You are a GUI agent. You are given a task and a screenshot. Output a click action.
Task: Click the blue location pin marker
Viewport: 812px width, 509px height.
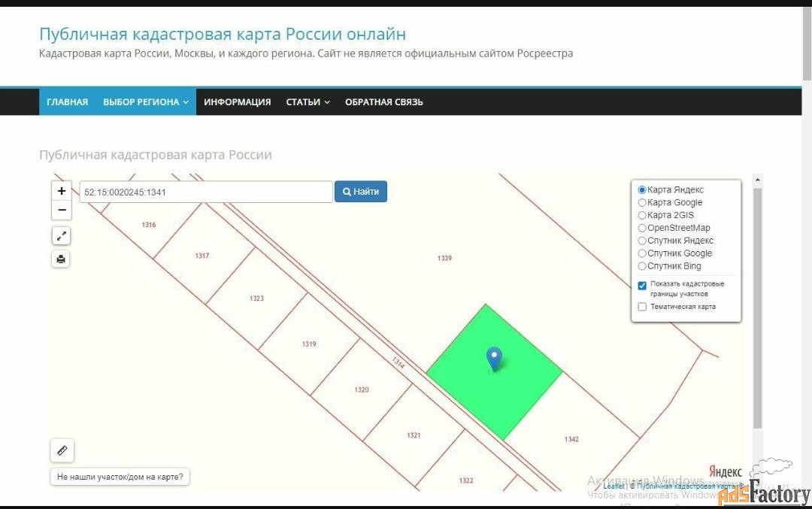494,359
